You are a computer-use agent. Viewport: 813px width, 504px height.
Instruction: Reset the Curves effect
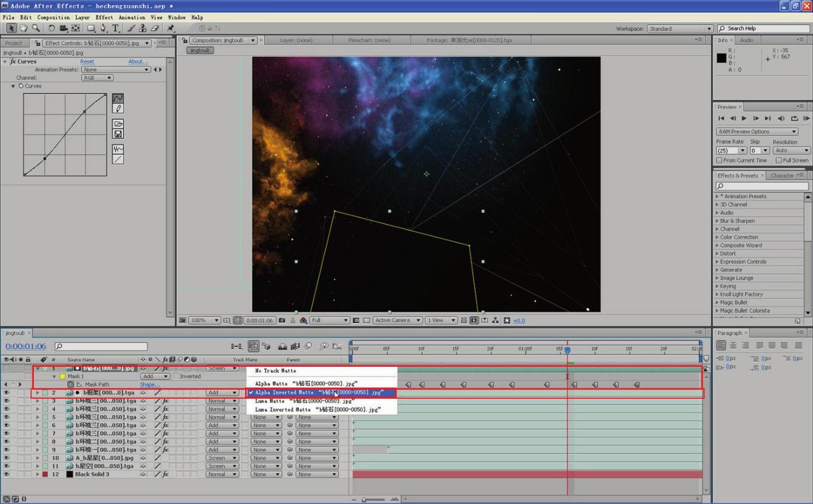click(x=87, y=62)
